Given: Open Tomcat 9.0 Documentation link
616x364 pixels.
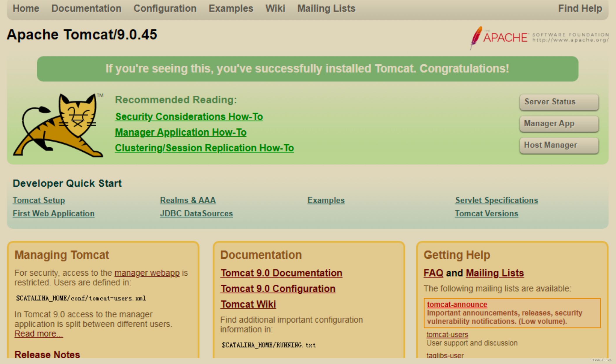Looking at the screenshot, I should [281, 273].
